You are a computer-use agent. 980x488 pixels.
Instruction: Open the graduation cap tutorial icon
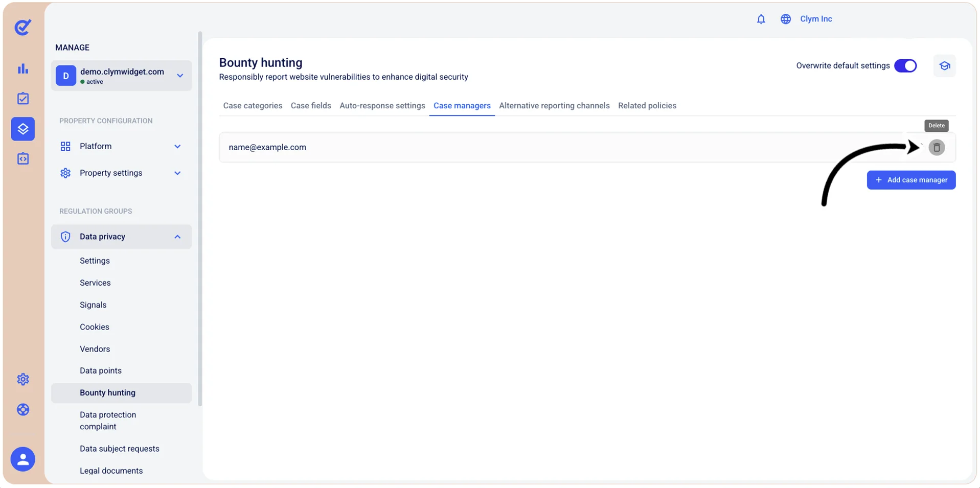tap(944, 66)
